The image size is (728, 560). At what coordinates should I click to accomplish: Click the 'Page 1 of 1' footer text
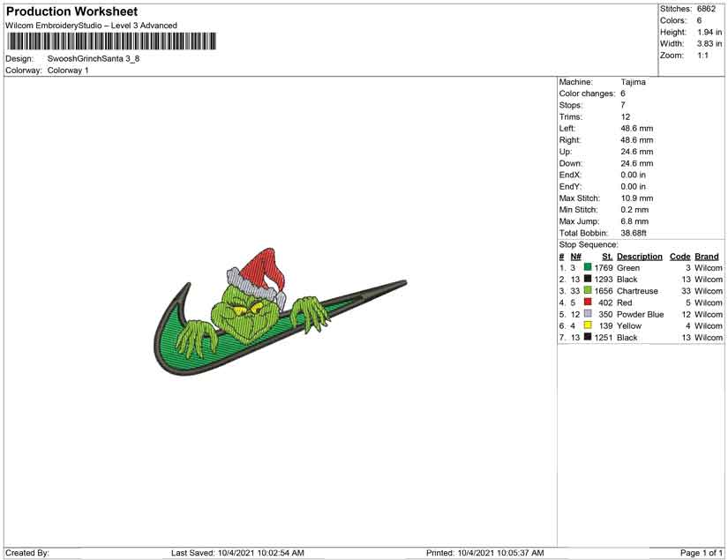tap(701, 553)
